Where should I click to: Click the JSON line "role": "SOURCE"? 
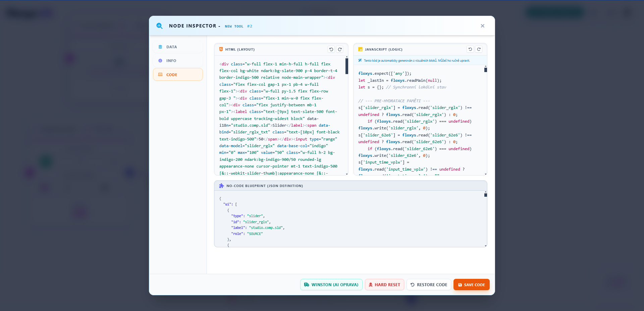247,234
